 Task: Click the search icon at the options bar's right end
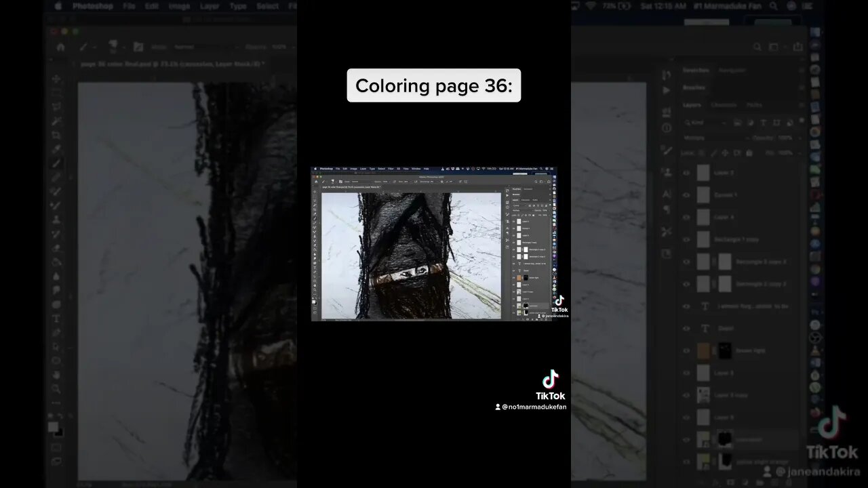coord(757,47)
